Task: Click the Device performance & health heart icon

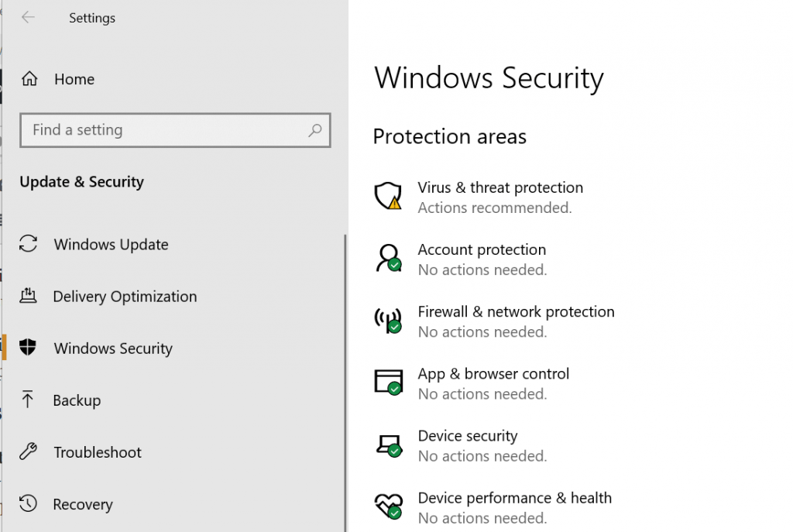Action: point(389,506)
